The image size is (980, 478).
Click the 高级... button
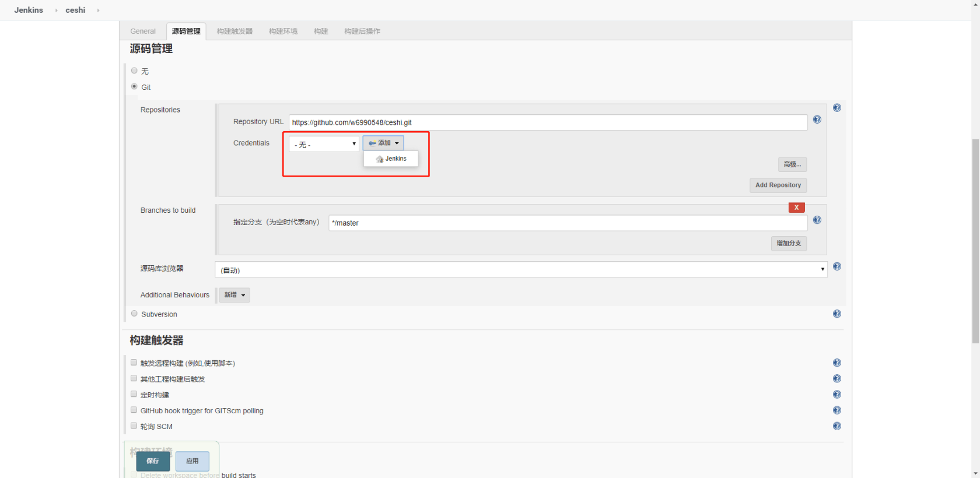tap(792, 164)
